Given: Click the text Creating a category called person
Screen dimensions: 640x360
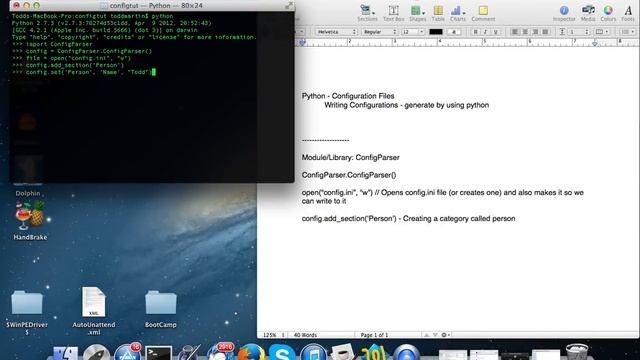Looking at the screenshot, I should (x=459, y=219).
